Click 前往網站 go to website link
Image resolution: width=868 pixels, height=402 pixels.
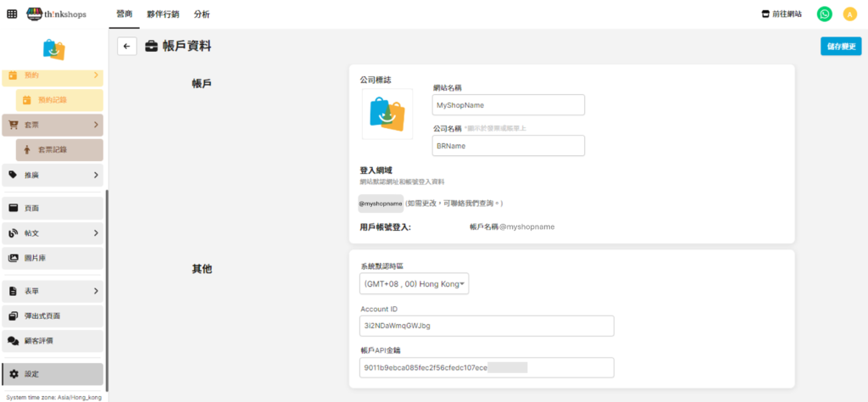point(782,14)
